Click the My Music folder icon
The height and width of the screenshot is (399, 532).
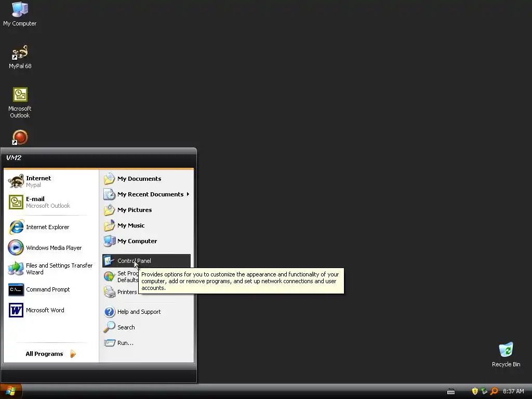click(x=109, y=225)
